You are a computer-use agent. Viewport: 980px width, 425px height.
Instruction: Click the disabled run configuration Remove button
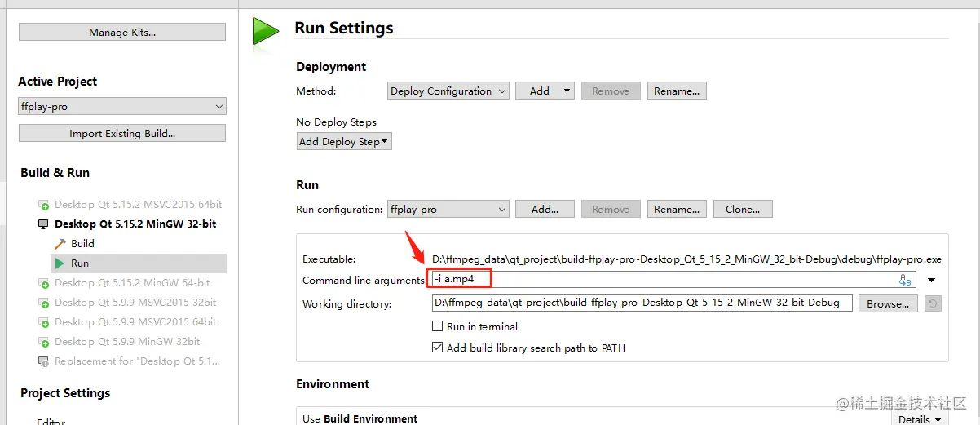pyautogui.click(x=611, y=210)
